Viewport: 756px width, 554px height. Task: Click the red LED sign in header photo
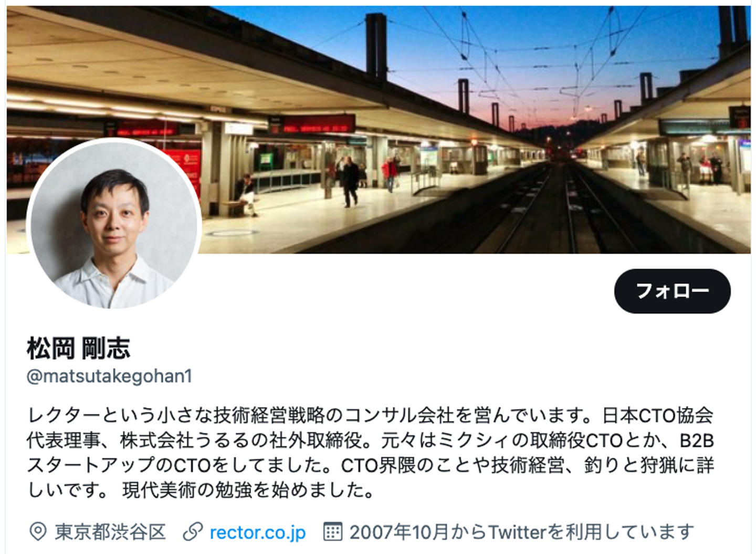314,127
